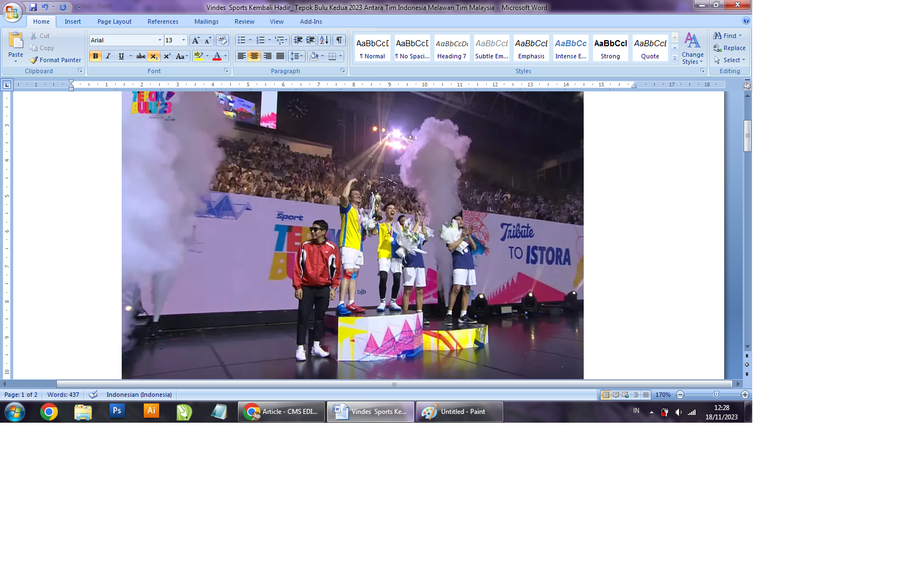The width and height of the screenshot is (924, 568).
Task: Switch to Page Layout tab
Action: 115,21
